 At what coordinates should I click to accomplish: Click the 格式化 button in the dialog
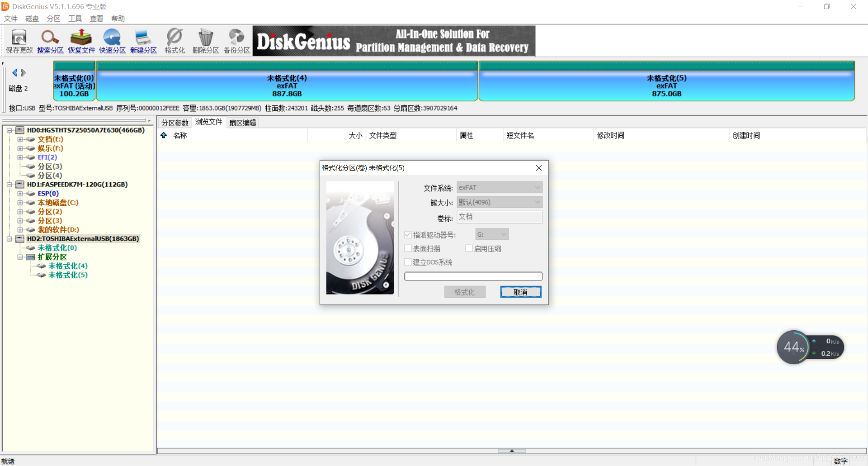pyautogui.click(x=465, y=292)
